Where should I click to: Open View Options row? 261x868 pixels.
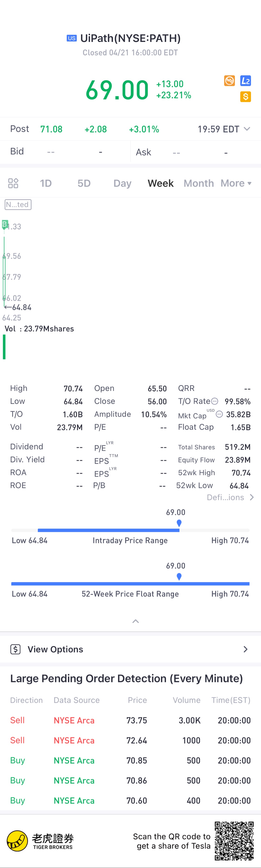pos(130,649)
